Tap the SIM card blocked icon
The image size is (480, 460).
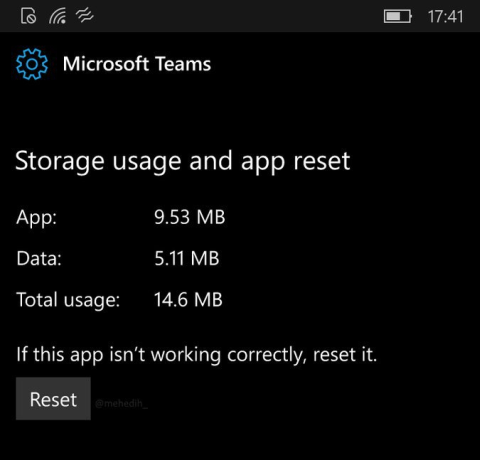click(28, 16)
